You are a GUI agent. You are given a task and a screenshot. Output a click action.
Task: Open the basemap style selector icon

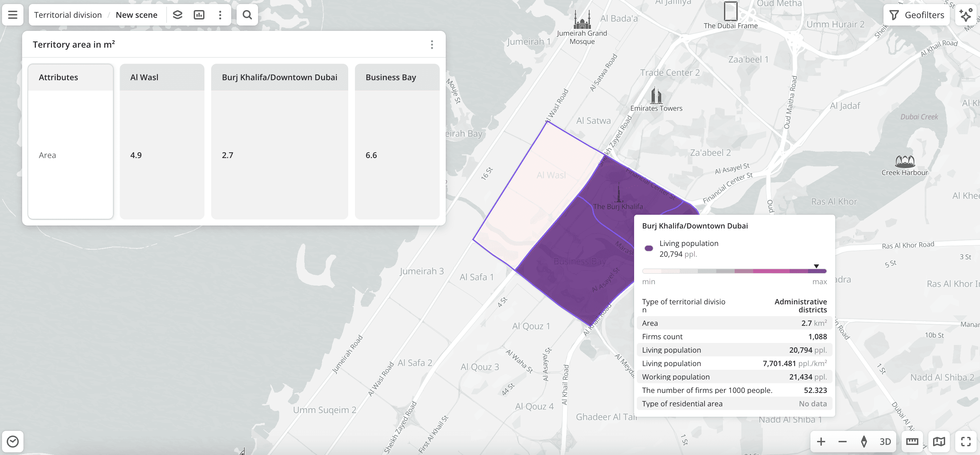[939, 441]
